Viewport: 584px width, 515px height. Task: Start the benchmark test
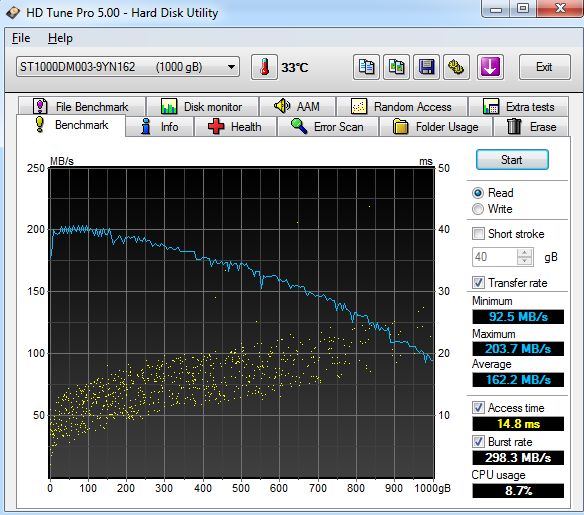[x=512, y=160]
